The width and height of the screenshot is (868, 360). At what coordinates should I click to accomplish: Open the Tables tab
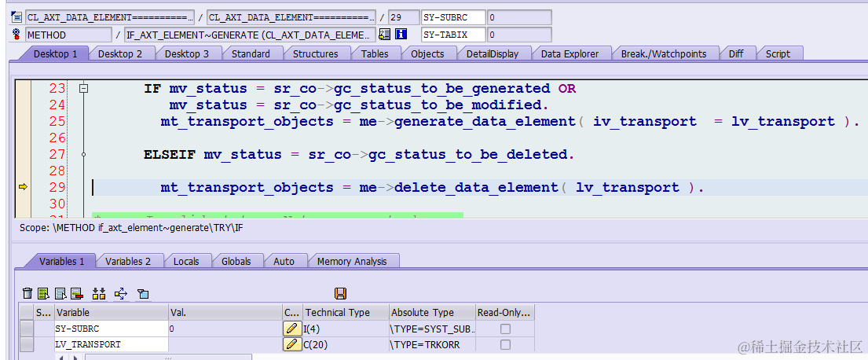(x=375, y=53)
